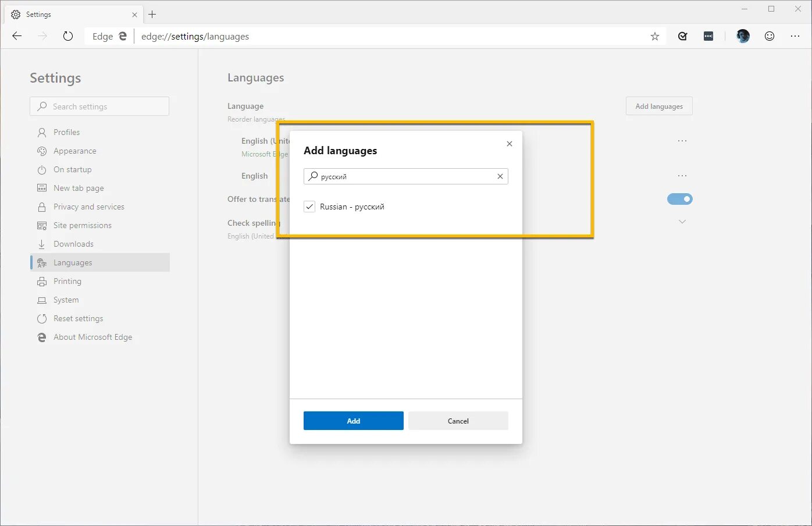812x526 pixels.
Task: Open the Profiles settings section
Action: [66, 132]
